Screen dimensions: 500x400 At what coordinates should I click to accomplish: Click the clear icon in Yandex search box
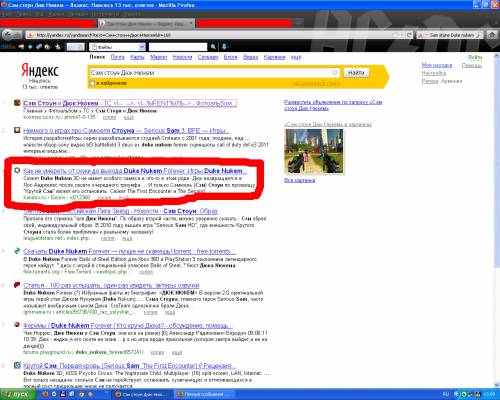(335, 72)
